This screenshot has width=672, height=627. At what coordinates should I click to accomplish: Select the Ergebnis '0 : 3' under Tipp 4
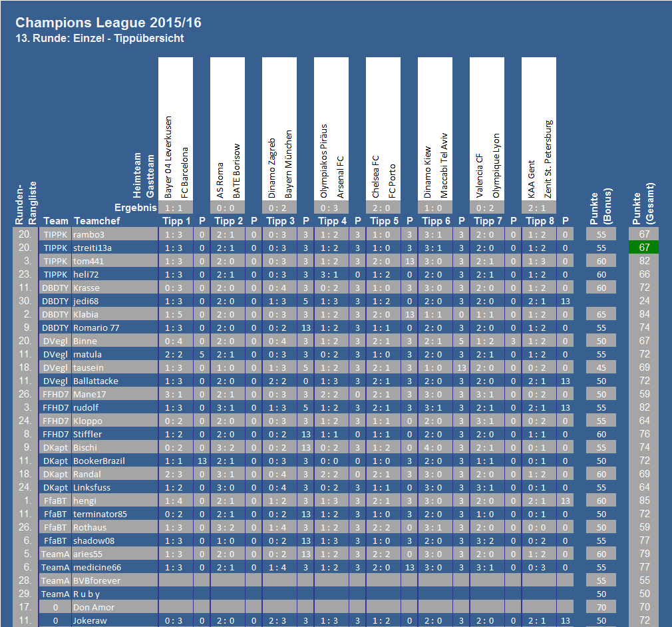point(331,208)
